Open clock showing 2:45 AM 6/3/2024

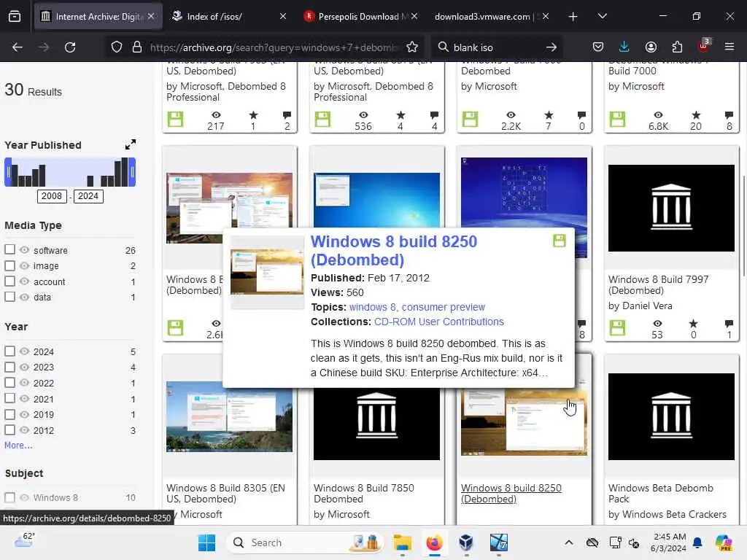click(668, 542)
